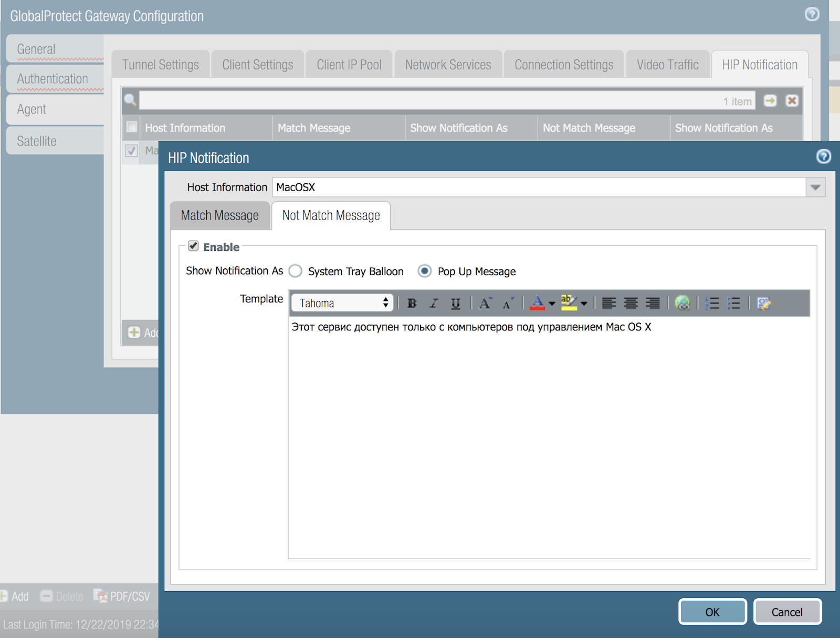Image resolution: width=840 pixels, height=638 pixels.
Task: Toggle the select-all checkbox in table header
Action: (132, 127)
